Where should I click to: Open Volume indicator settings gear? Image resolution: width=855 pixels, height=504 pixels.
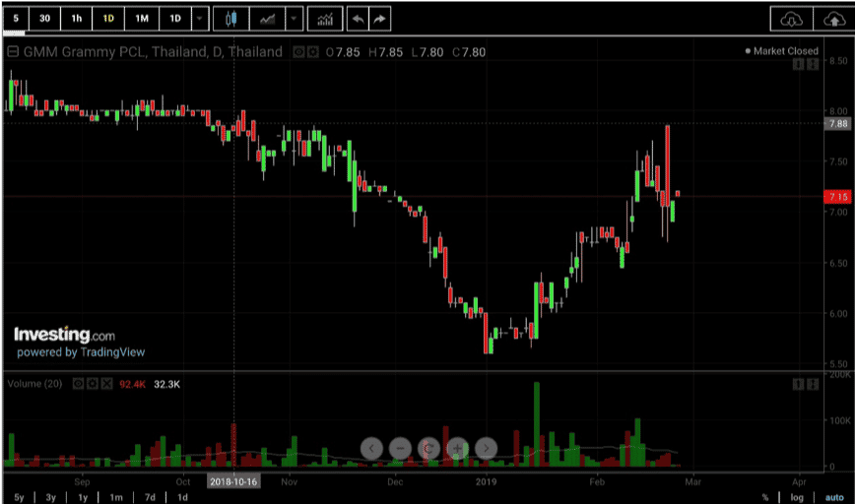93,384
